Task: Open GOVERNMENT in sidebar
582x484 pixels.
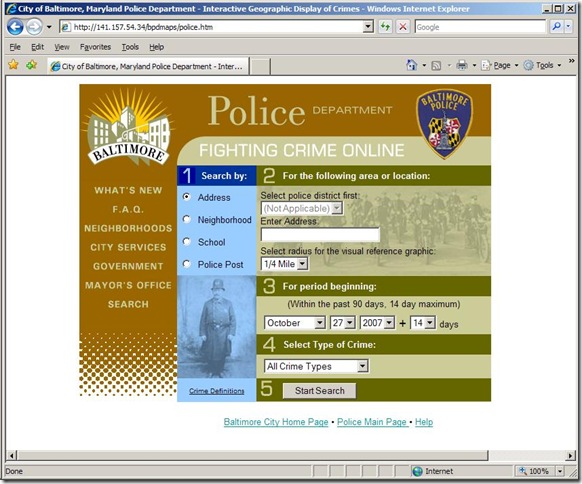Action: coord(128,266)
